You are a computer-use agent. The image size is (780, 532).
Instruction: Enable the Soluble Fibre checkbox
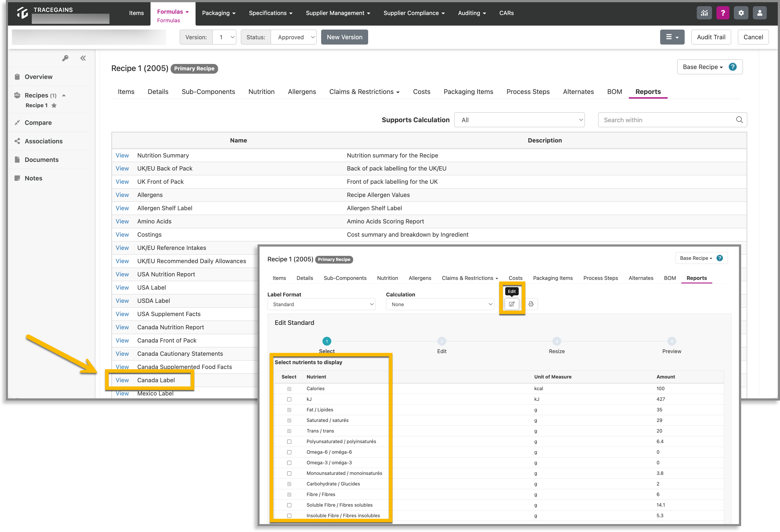click(289, 505)
